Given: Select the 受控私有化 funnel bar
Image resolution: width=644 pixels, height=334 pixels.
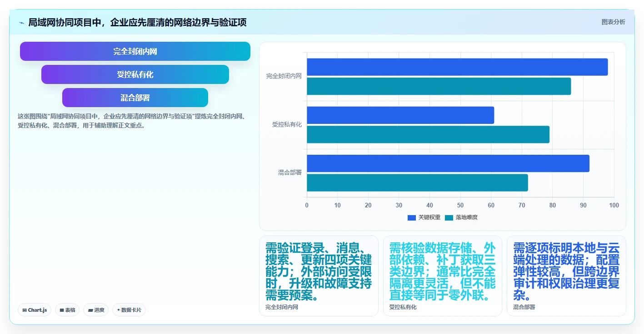Looking at the screenshot, I should click(135, 74).
